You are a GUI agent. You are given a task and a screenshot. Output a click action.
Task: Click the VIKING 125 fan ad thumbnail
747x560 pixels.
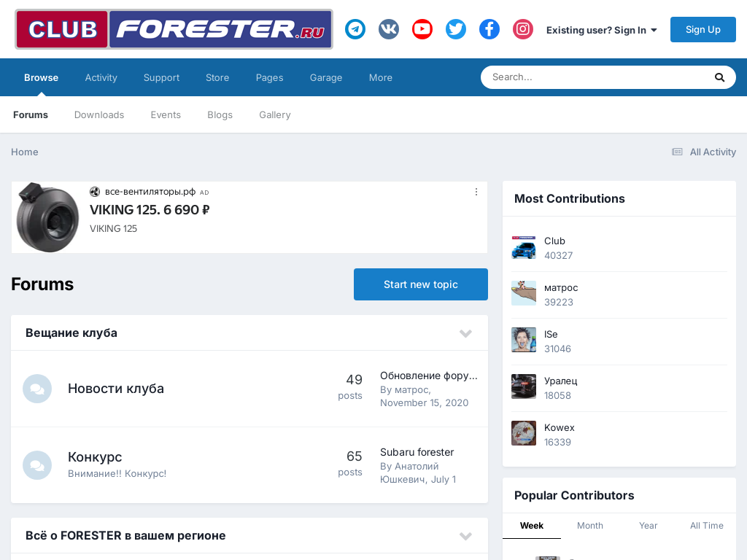point(47,217)
